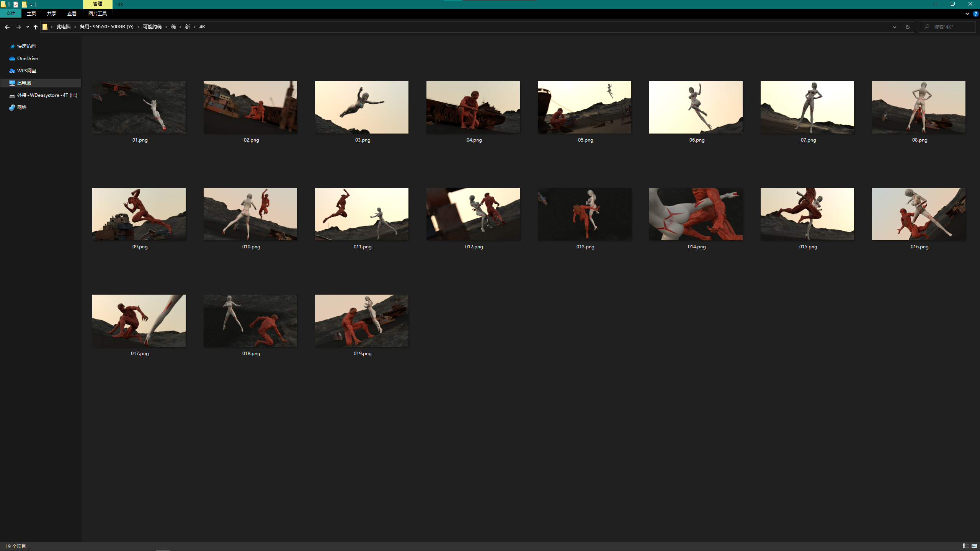The height and width of the screenshot is (551, 980).
Task: Open Explorer help question mark icon
Action: point(975,13)
